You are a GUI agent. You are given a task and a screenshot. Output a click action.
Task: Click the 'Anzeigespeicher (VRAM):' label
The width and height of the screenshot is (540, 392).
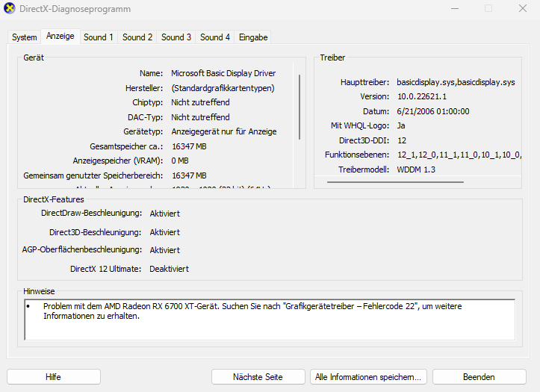point(118,161)
